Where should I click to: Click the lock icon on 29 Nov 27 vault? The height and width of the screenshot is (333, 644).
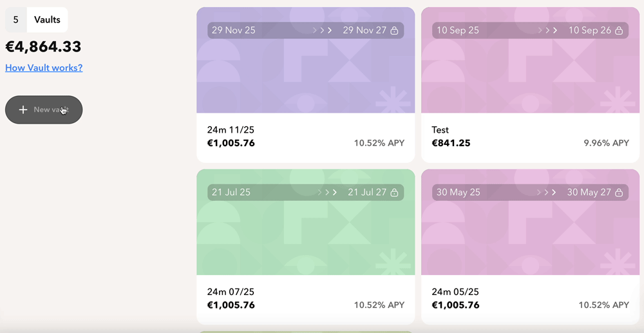(394, 30)
